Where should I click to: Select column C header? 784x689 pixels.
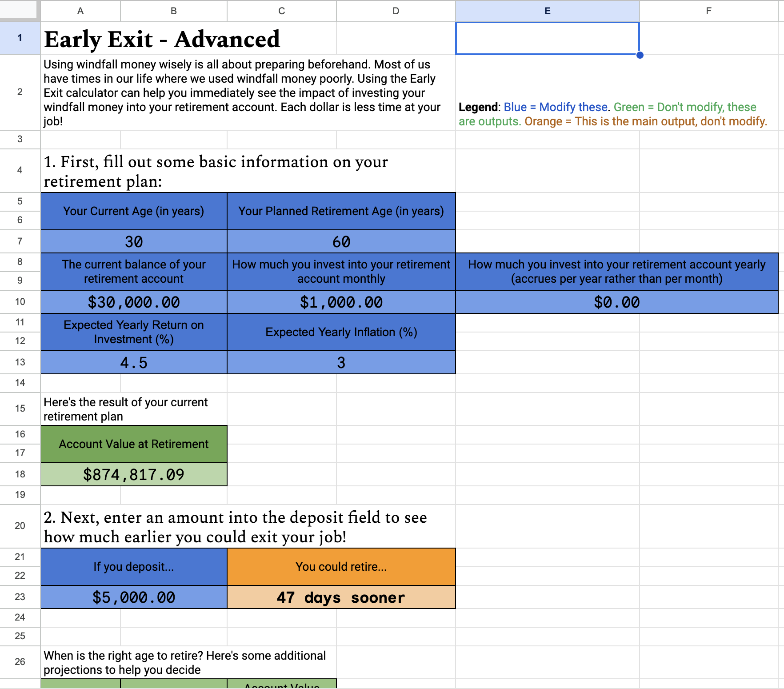[282, 11]
